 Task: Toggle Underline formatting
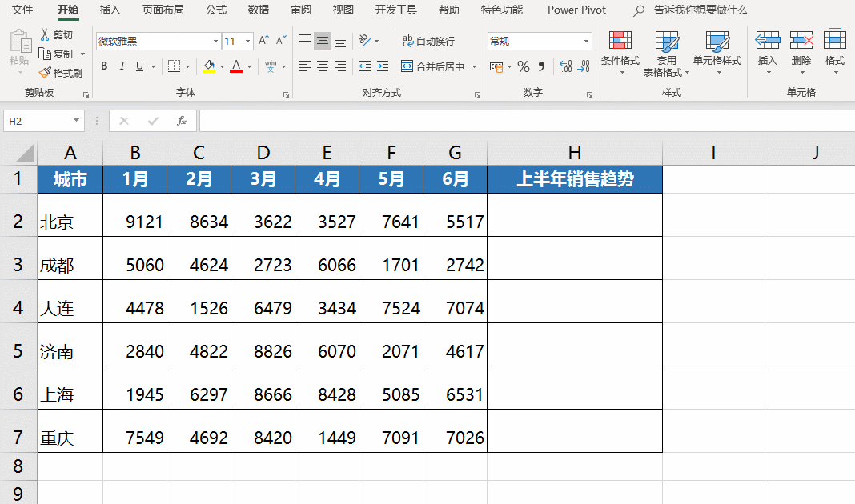coord(139,66)
